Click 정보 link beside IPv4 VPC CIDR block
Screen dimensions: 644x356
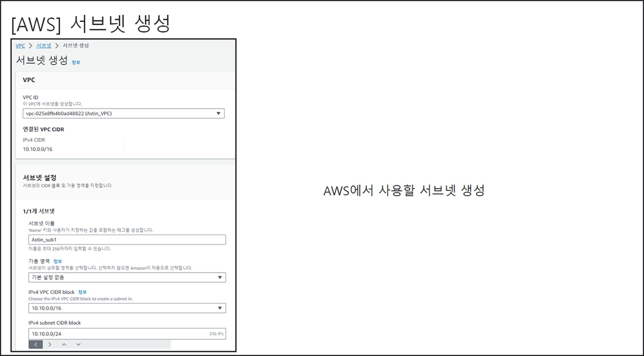(82, 292)
